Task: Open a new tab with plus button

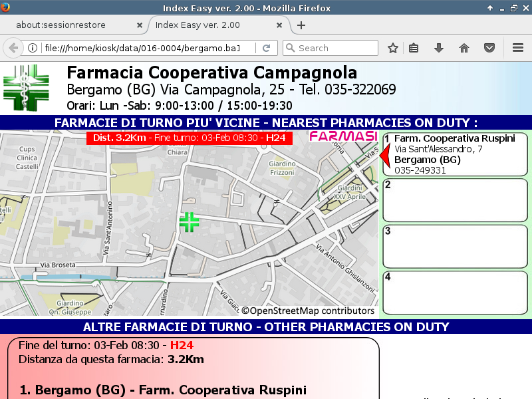Action: point(301,25)
